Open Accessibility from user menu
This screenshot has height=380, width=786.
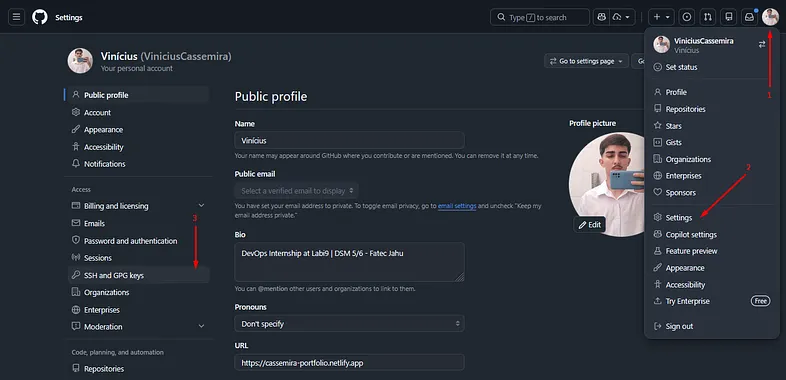click(x=712, y=284)
